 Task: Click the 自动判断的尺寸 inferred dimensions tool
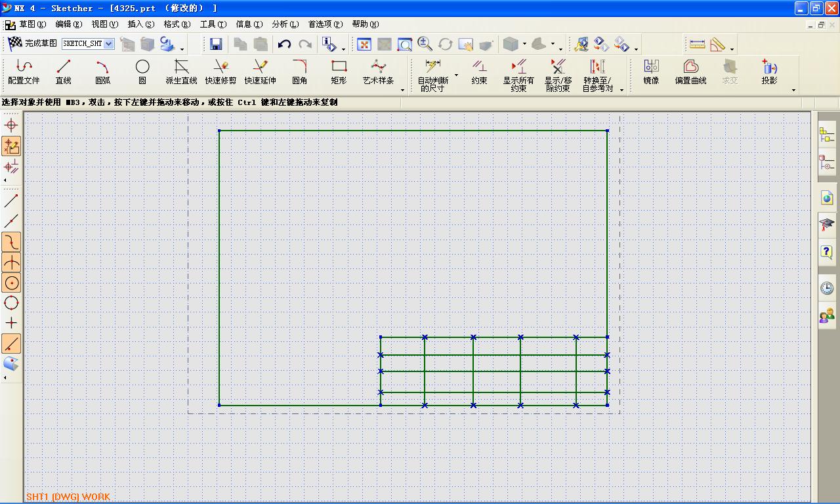[433, 75]
